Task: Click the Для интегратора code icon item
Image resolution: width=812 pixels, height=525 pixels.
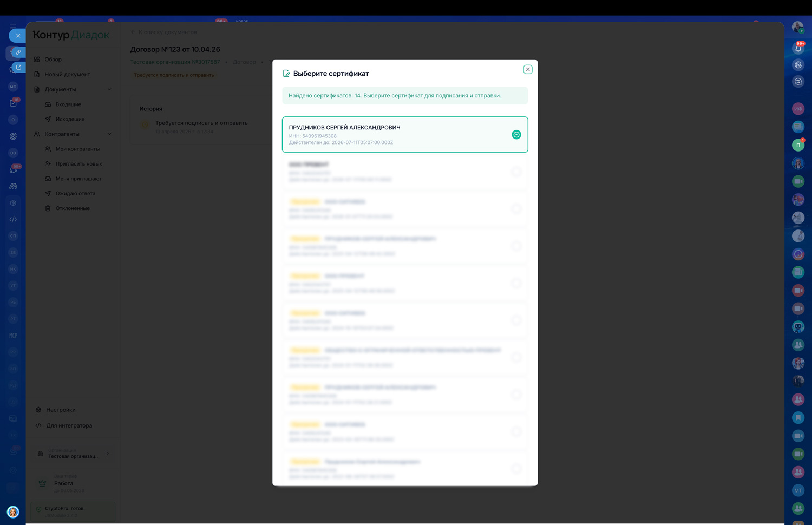Action: (x=68, y=425)
